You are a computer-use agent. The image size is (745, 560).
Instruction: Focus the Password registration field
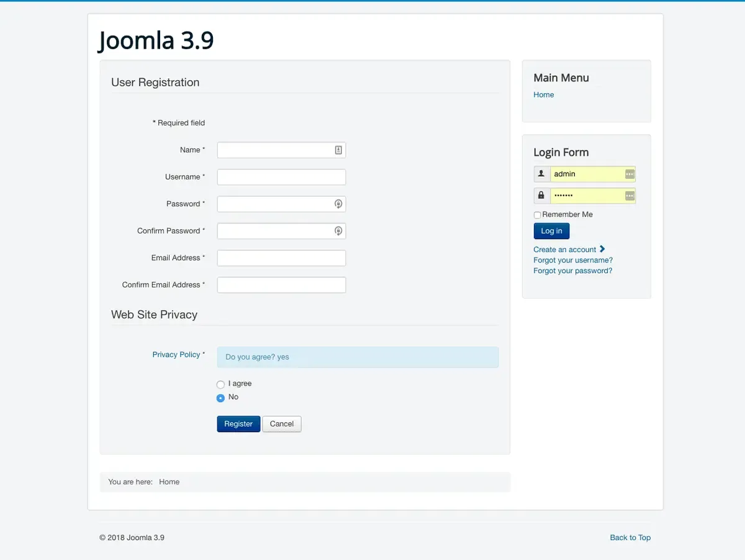click(281, 204)
